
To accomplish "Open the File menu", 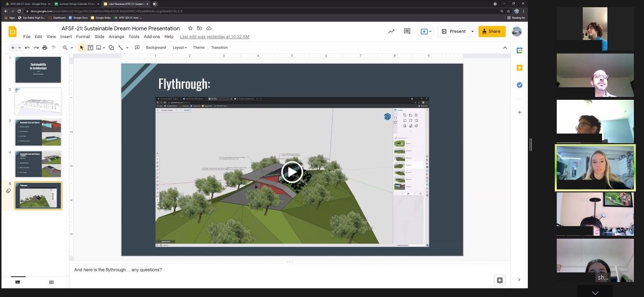I will [x=27, y=37].
